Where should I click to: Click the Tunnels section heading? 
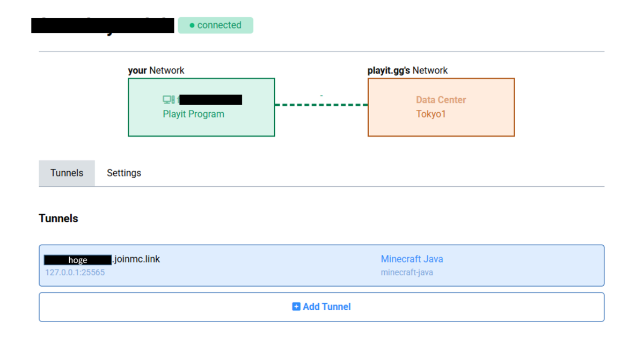tap(58, 218)
